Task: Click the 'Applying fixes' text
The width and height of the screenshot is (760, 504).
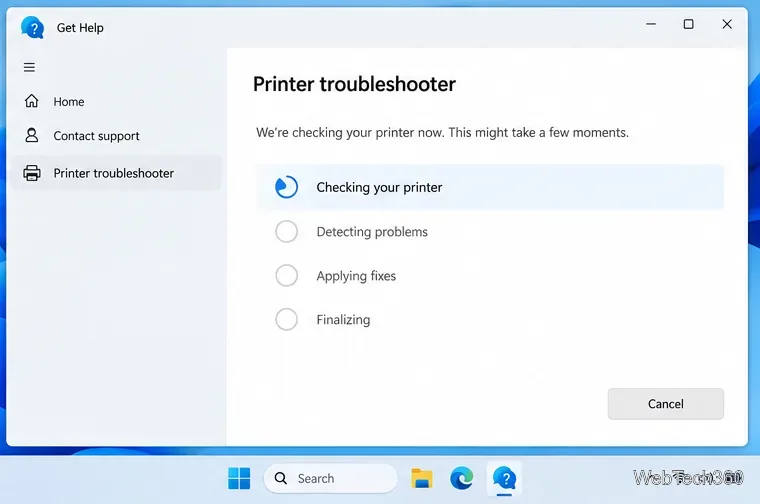Action: pos(356,276)
